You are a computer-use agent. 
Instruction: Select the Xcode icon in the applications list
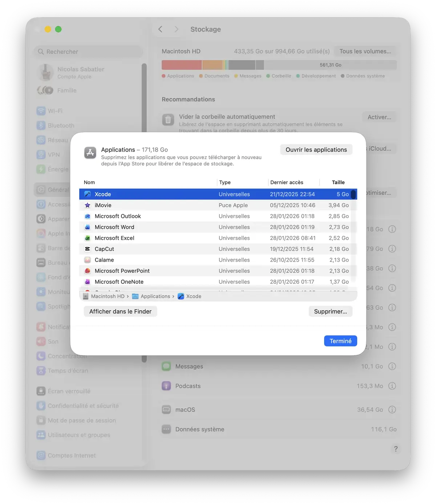tap(87, 194)
